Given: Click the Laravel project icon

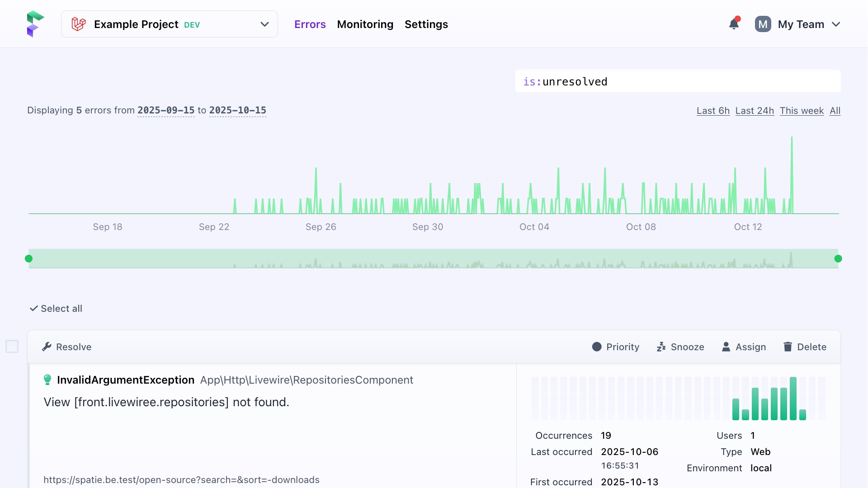Looking at the screenshot, I should (x=79, y=24).
